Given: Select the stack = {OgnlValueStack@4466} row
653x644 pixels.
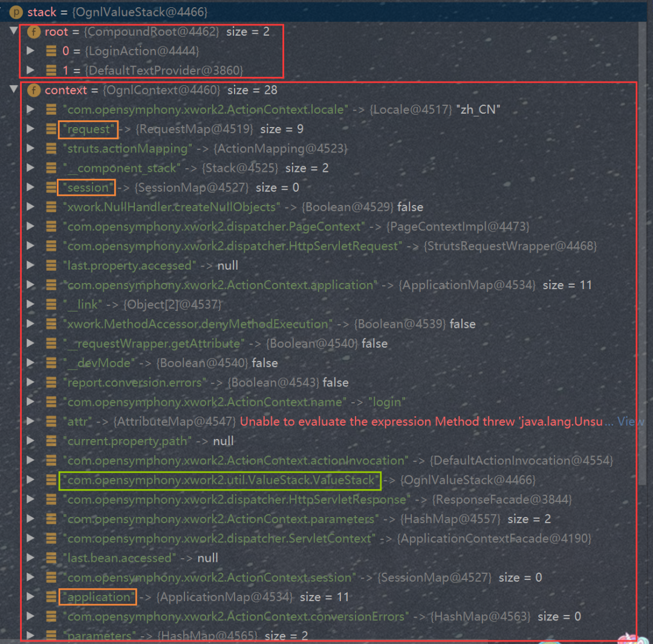Looking at the screenshot, I should [323, 12].
